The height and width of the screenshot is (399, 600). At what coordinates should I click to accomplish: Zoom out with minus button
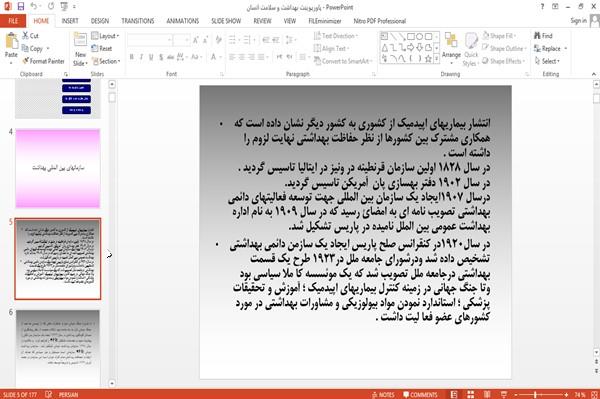(x=516, y=394)
